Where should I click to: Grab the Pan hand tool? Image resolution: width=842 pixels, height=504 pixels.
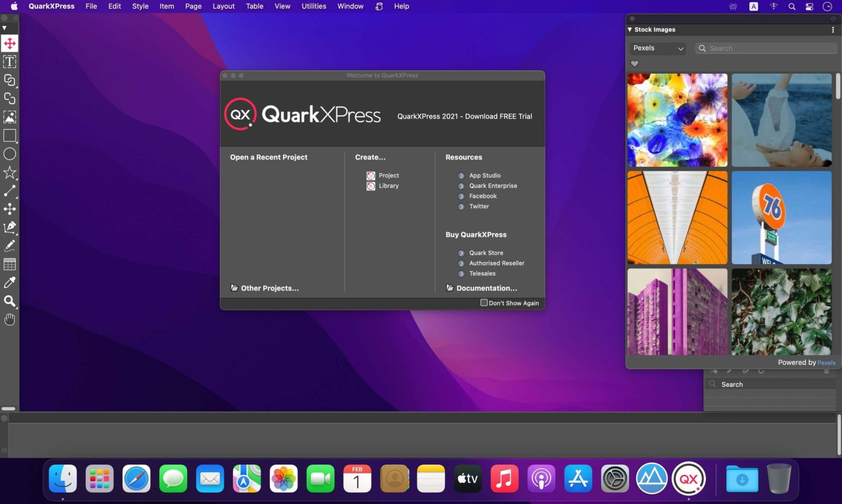pyautogui.click(x=9, y=319)
